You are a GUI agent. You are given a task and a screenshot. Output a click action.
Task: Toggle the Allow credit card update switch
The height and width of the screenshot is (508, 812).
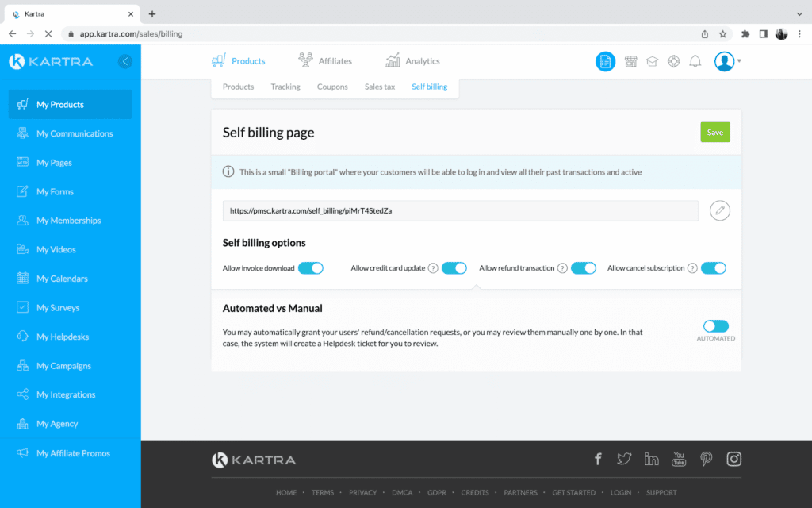coord(454,268)
